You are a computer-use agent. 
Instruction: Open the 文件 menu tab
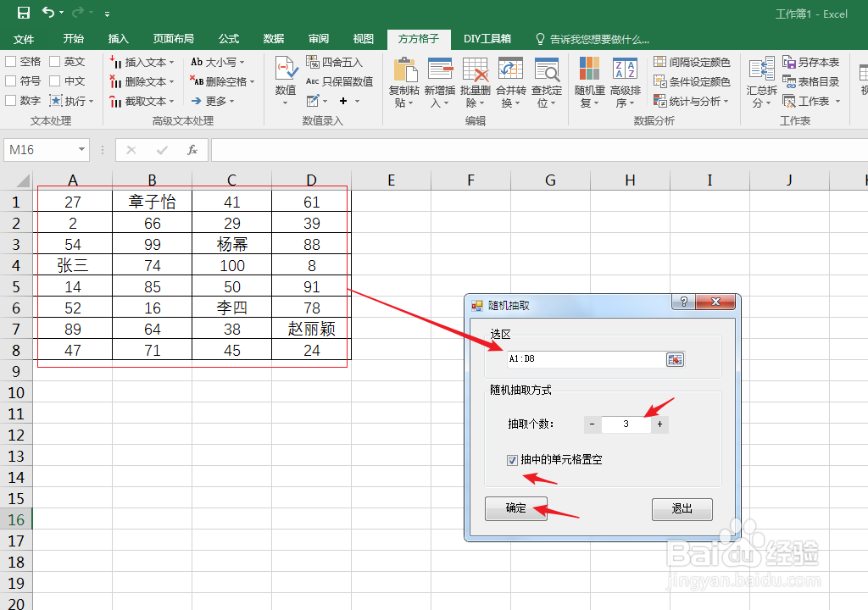coord(23,39)
